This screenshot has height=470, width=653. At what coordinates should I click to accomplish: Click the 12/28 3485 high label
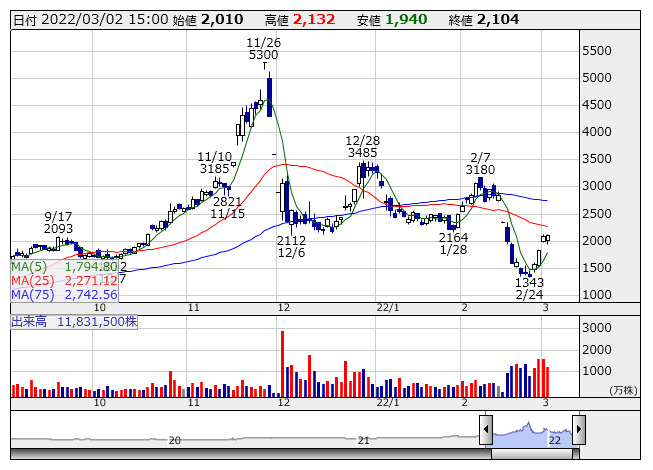[363, 147]
